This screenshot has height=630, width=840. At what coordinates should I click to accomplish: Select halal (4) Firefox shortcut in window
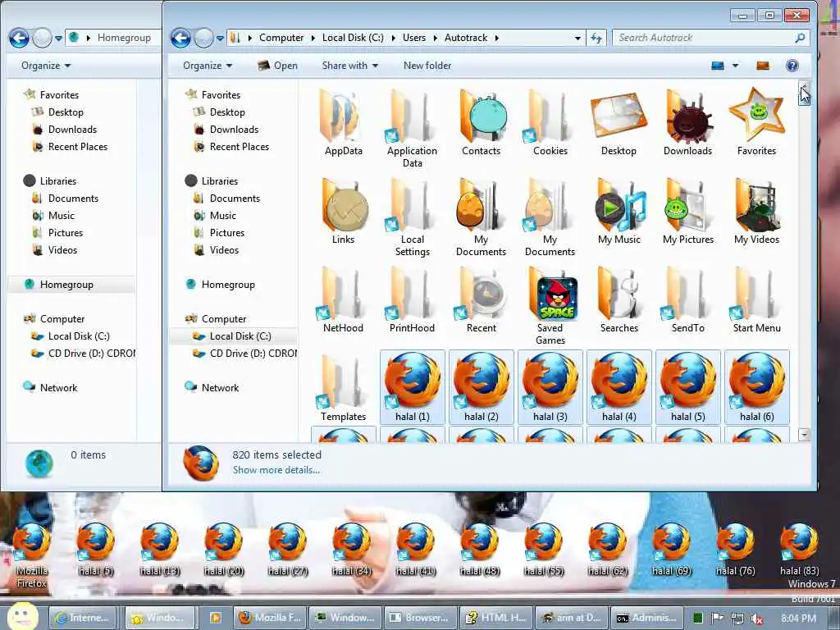point(619,387)
